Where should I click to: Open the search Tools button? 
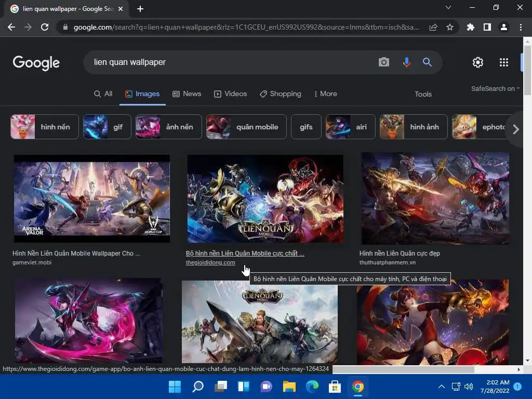pyautogui.click(x=423, y=94)
